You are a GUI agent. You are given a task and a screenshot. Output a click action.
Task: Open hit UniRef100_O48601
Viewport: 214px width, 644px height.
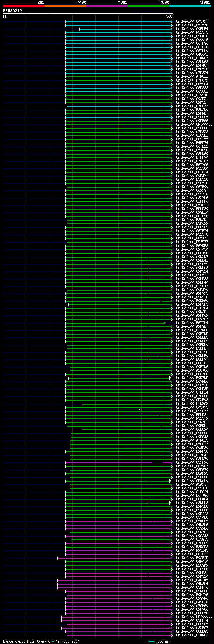[x=192, y=55]
